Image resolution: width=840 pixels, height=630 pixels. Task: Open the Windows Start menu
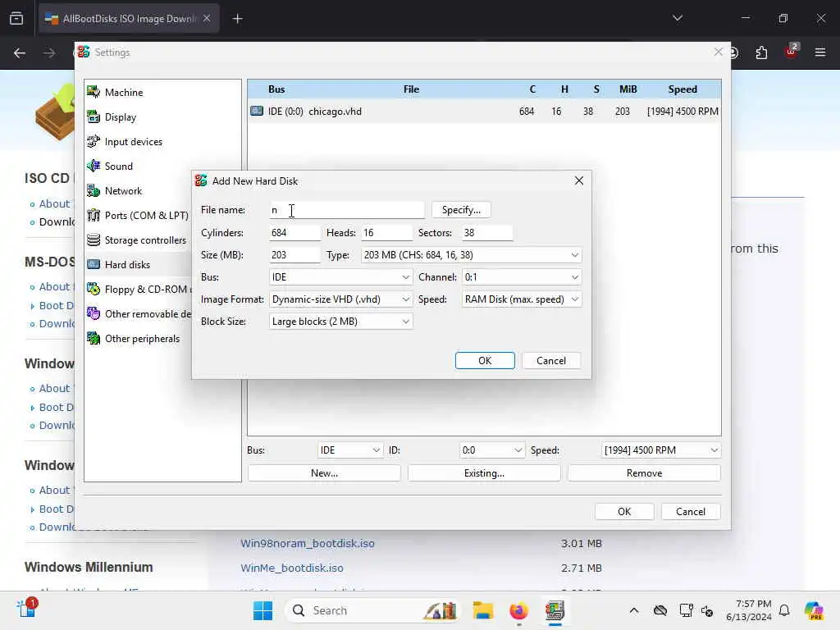tap(262, 610)
